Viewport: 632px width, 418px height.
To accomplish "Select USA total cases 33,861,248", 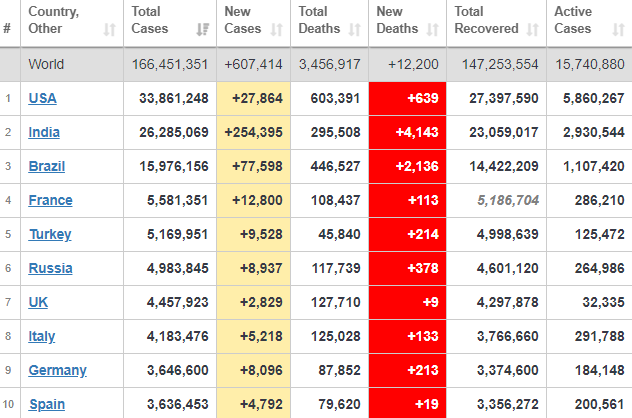I will click(174, 98).
